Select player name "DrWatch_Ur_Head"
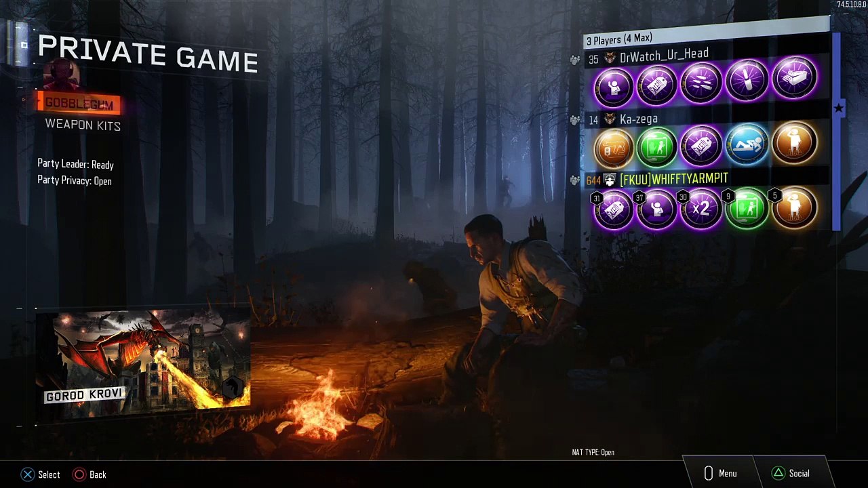 [x=664, y=55]
